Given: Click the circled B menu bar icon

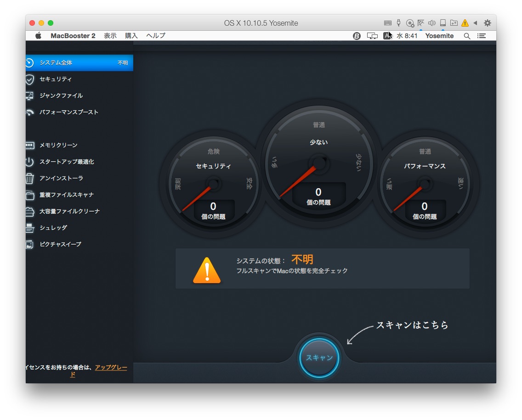Looking at the screenshot, I should (357, 36).
